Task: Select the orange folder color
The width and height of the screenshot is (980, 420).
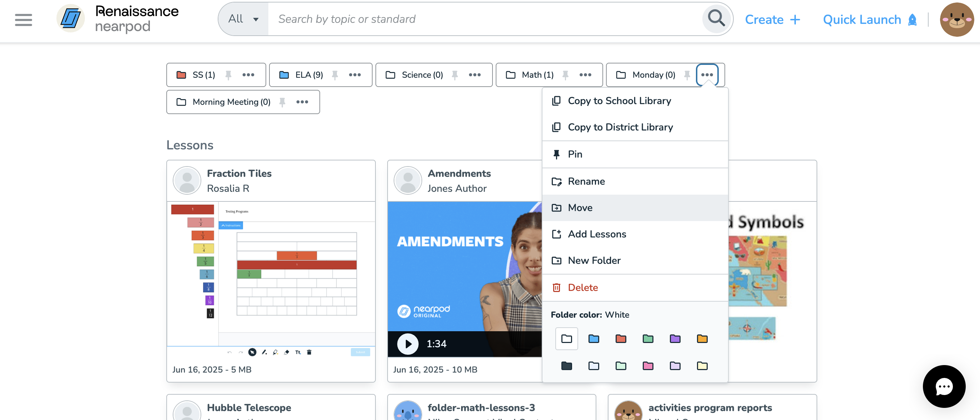Action: [702, 338]
